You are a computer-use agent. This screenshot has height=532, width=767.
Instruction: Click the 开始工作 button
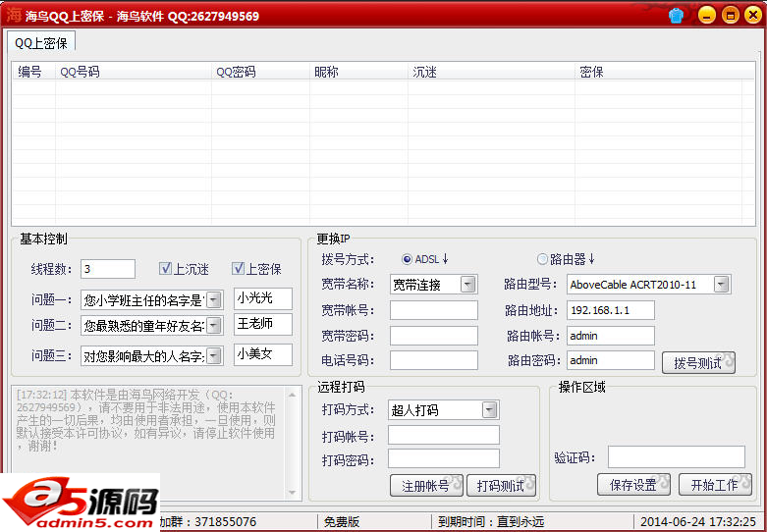(715, 485)
